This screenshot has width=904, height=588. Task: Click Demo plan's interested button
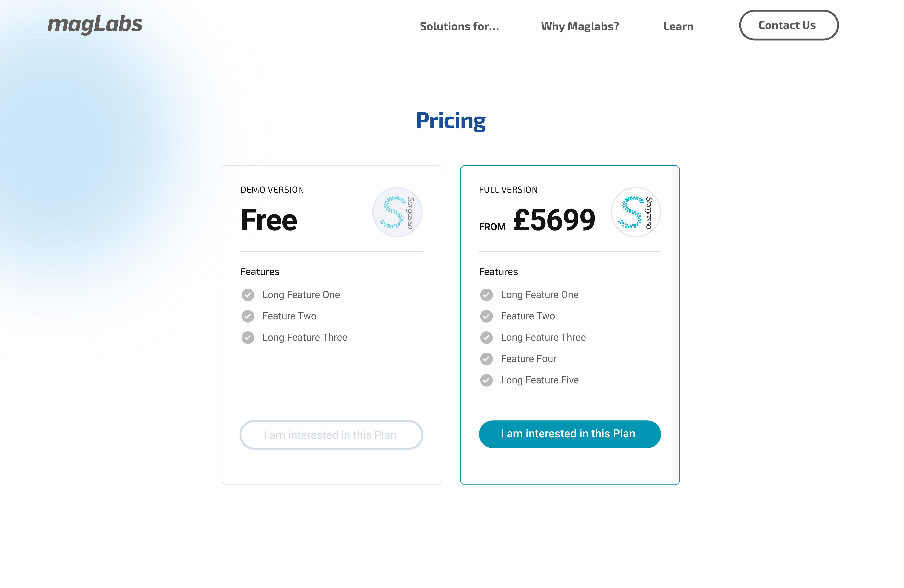point(331,435)
